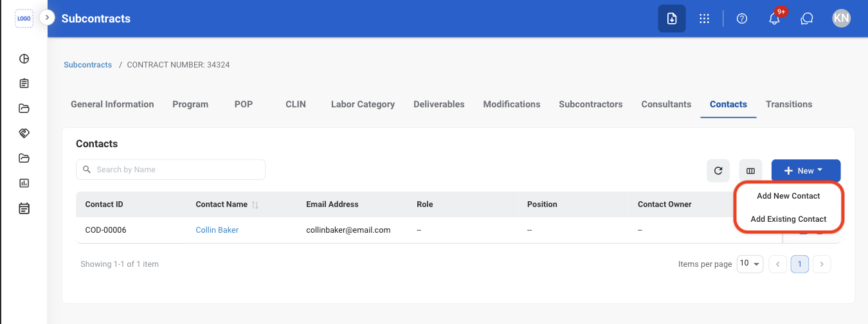Choose Add Existing Contact
This screenshot has height=324, width=868.
[x=788, y=219]
